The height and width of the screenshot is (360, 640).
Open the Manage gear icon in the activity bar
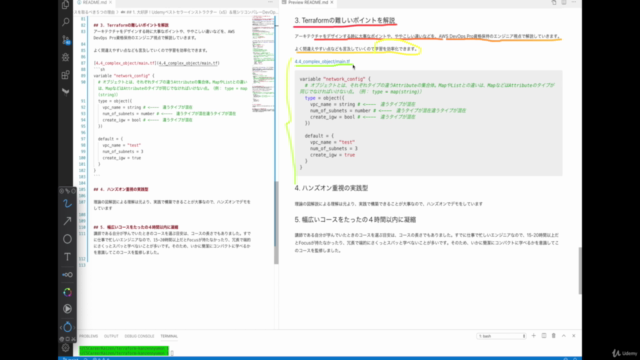pos(66,348)
